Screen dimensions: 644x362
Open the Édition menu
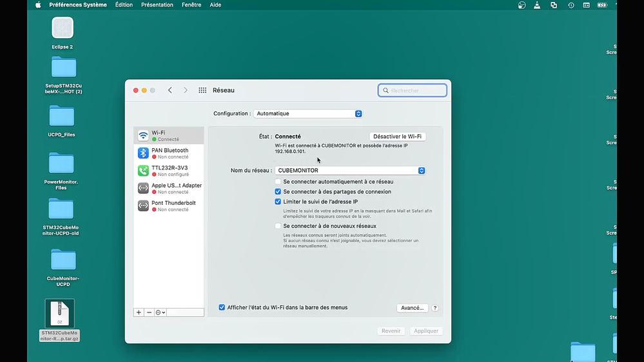(124, 5)
